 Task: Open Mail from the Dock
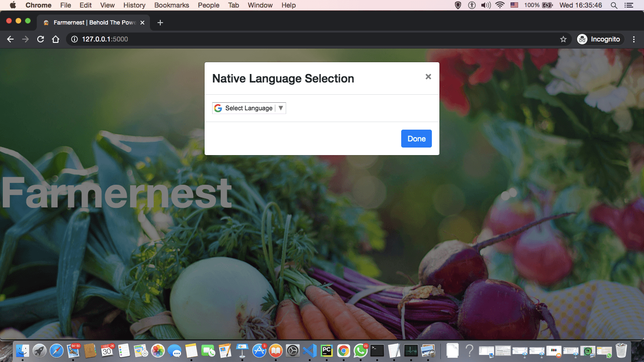coord(74,350)
